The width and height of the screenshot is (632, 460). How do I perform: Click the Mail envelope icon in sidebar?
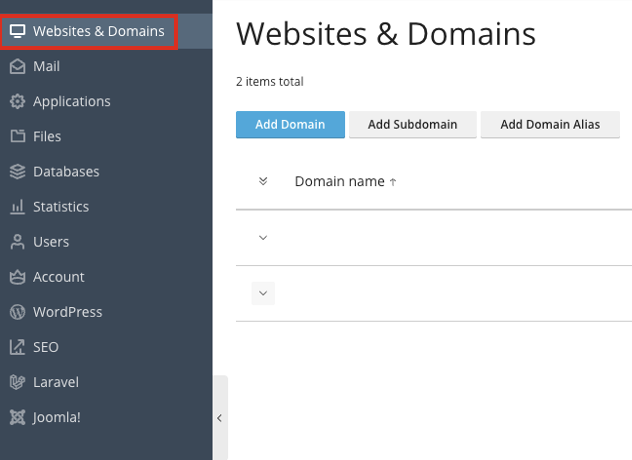[17, 67]
